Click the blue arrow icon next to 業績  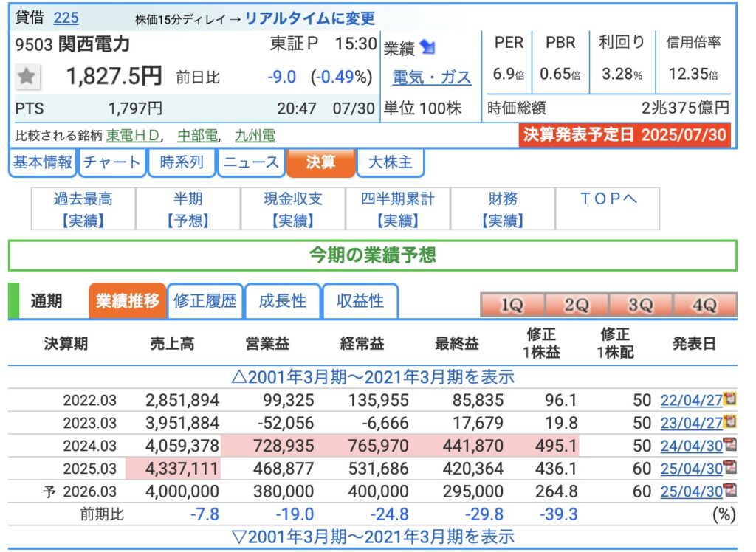tap(427, 47)
